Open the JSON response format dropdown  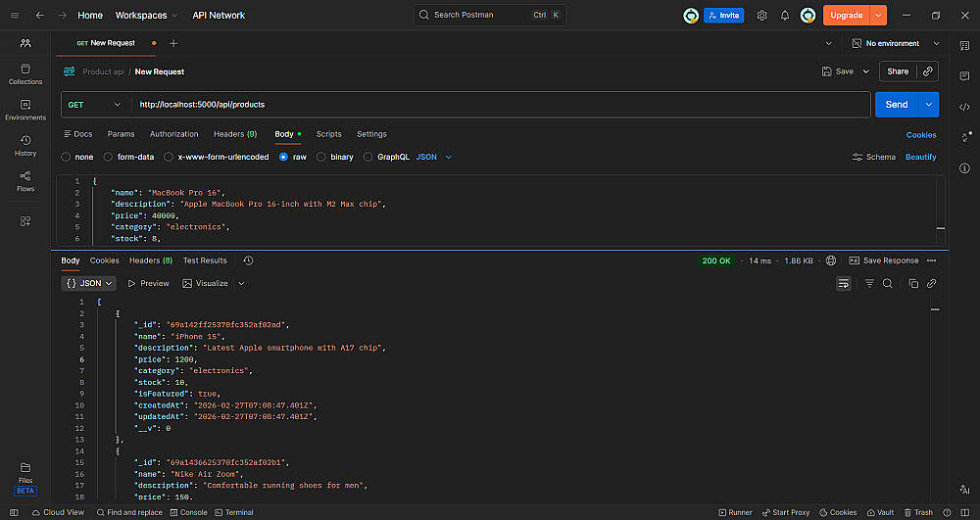point(89,283)
